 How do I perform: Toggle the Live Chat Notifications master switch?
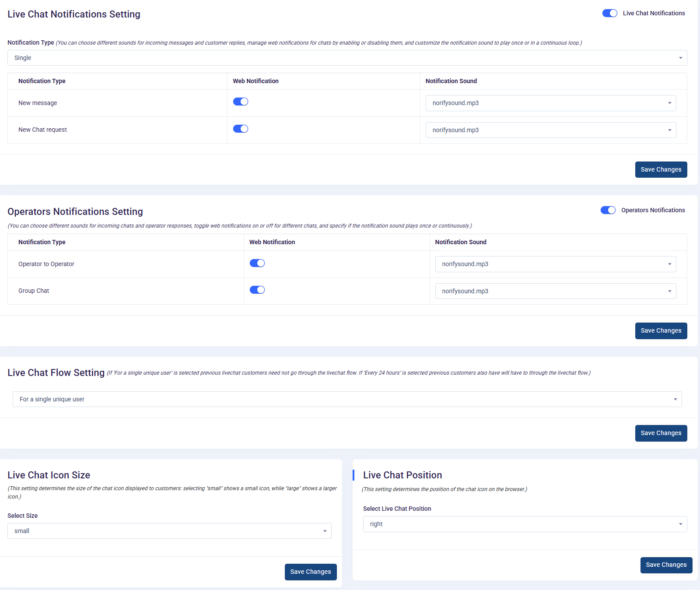click(x=609, y=13)
